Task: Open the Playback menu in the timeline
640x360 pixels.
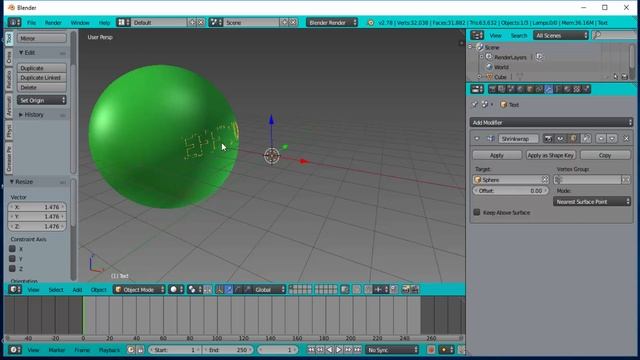Action: (109, 350)
